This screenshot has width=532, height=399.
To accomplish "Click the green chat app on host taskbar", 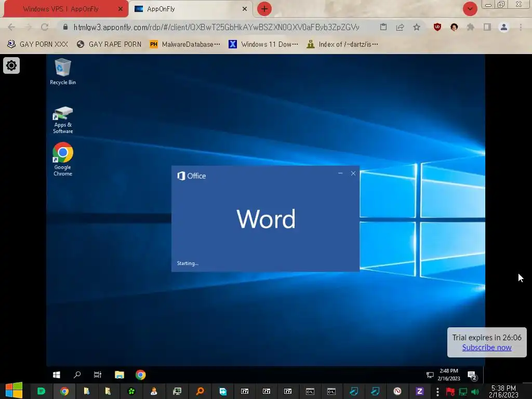I will tap(41, 391).
